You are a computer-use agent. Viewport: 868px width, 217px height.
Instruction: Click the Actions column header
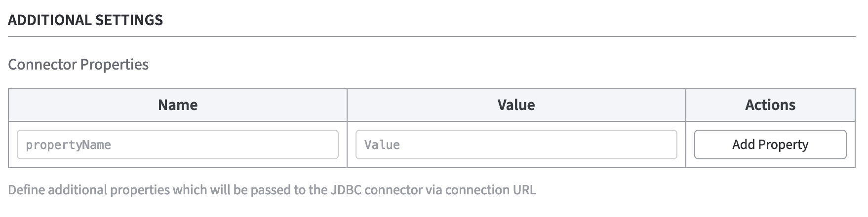click(770, 105)
